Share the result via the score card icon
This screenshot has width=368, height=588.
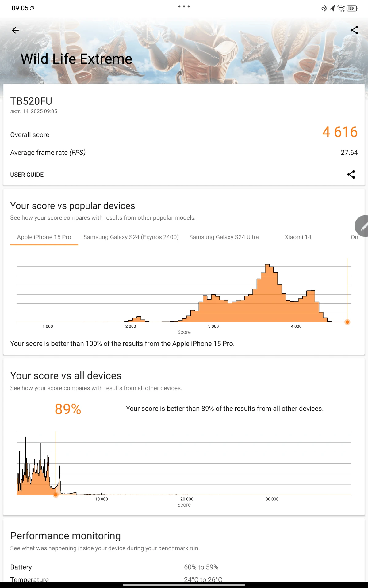tap(351, 175)
